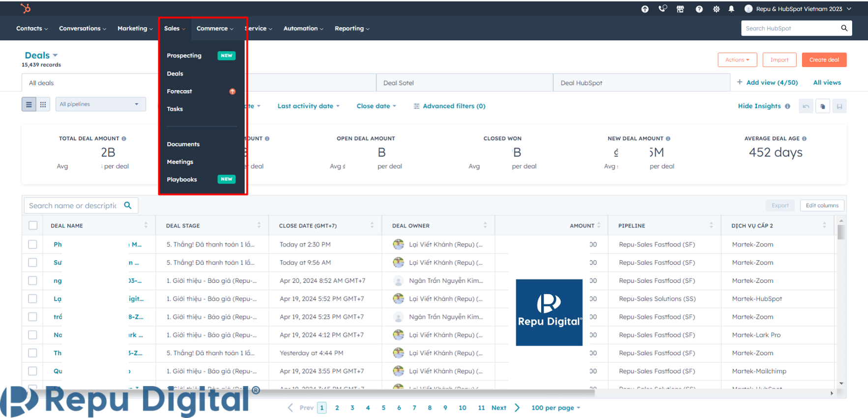Open the marketplace icon in top bar

click(680, 9)
